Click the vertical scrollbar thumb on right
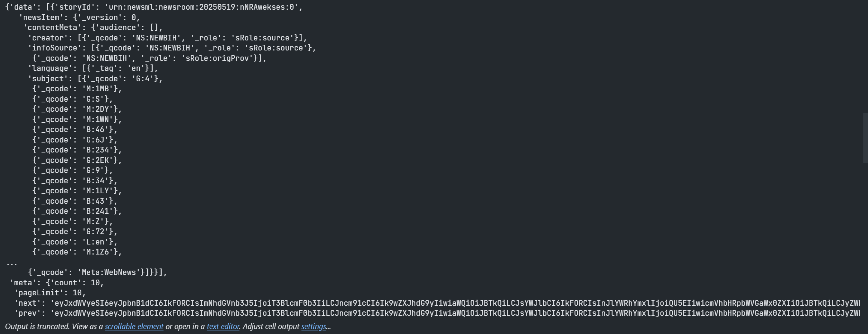 pyautogui.click(x=865, y=138)
